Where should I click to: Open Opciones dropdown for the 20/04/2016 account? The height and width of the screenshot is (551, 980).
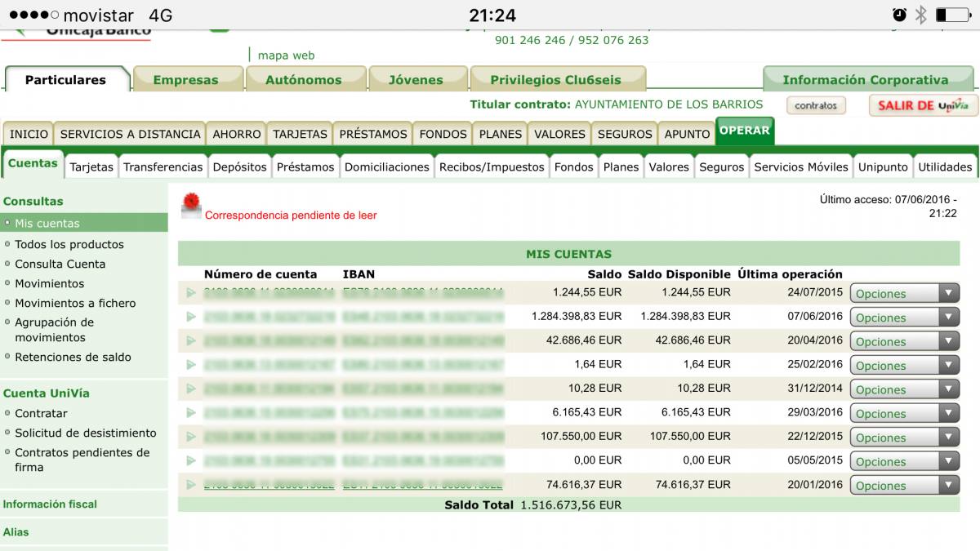point(904,341)
